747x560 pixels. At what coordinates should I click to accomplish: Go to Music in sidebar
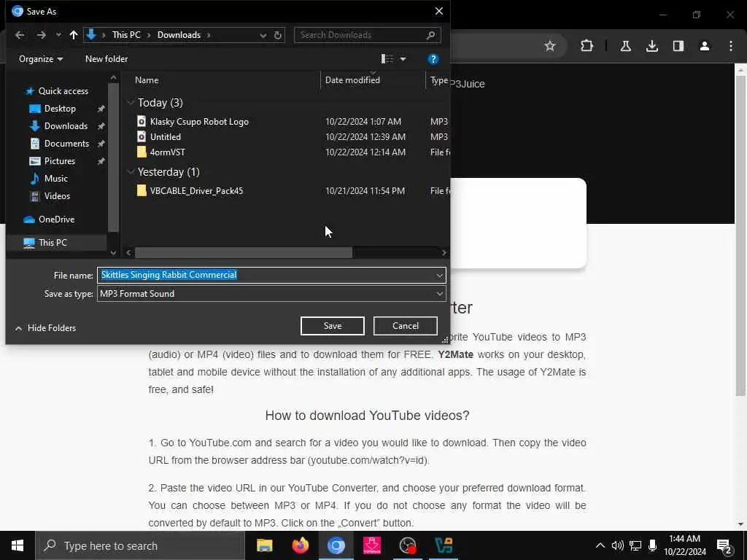click(55, 179)
